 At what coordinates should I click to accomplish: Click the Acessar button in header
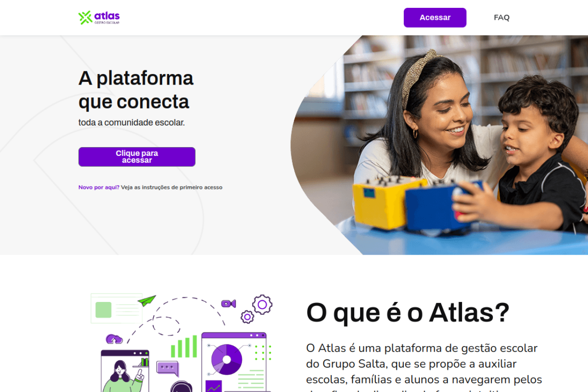click(435, 17)
